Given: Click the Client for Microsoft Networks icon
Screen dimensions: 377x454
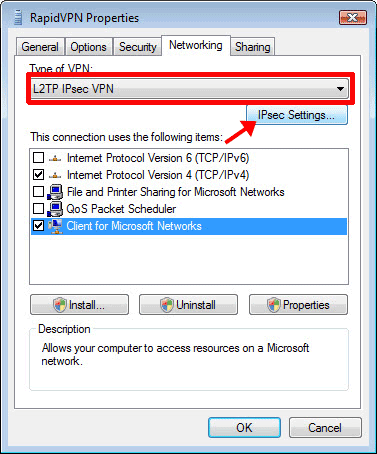Looking at the screenshot, I should coord(55,226).
